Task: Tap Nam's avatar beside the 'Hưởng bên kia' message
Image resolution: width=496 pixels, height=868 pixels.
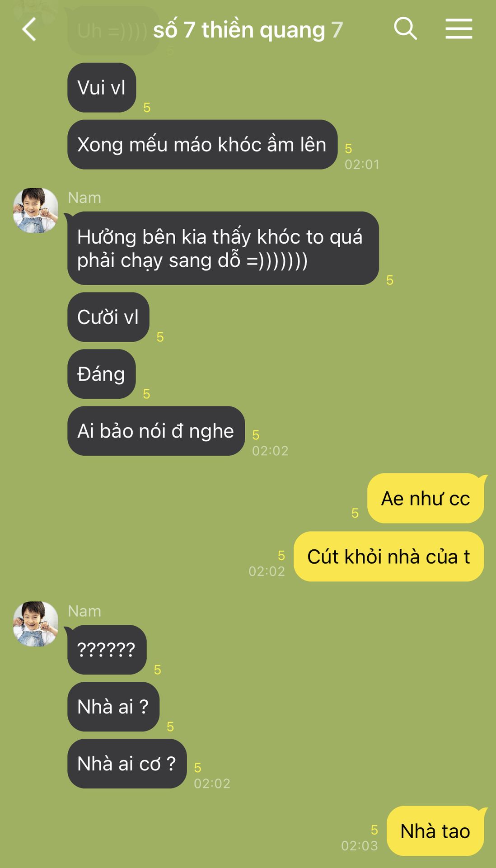Action: tap(36, 211)
